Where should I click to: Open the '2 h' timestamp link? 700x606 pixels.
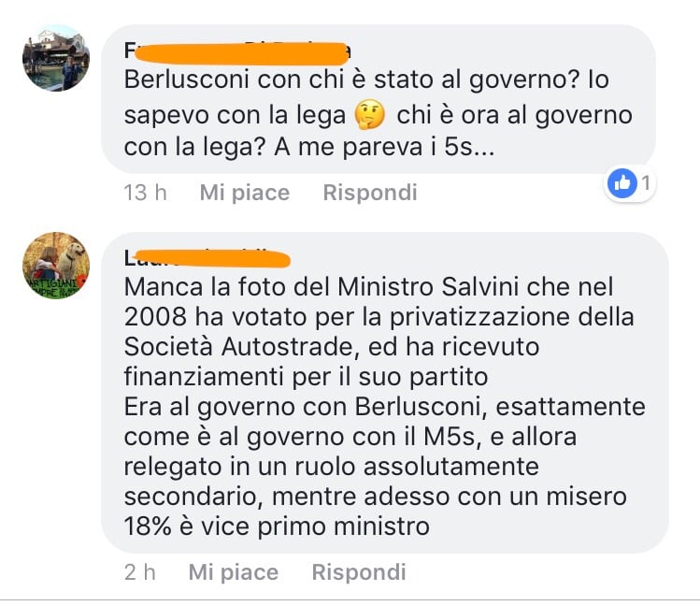click(x=140, y=572)
